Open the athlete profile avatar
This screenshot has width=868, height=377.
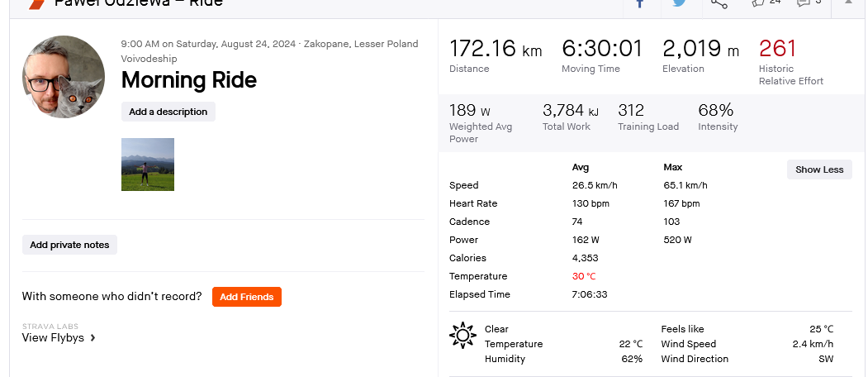64,77
